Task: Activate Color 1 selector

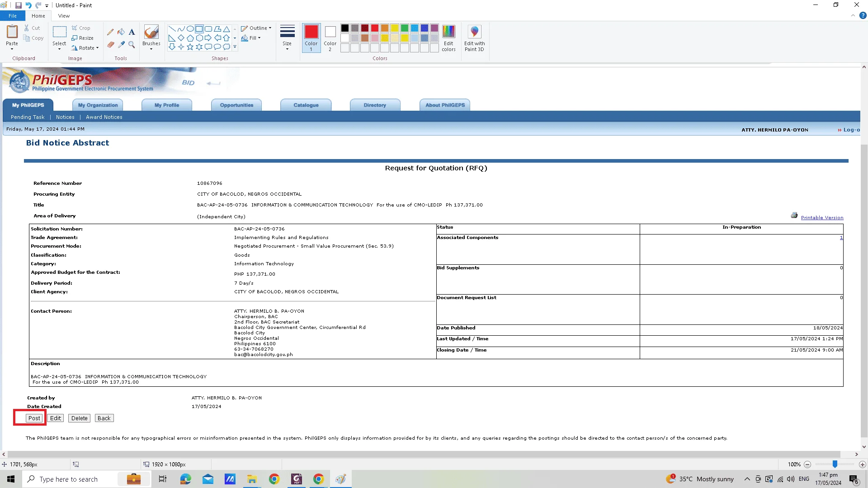Action: click(311, 38)
